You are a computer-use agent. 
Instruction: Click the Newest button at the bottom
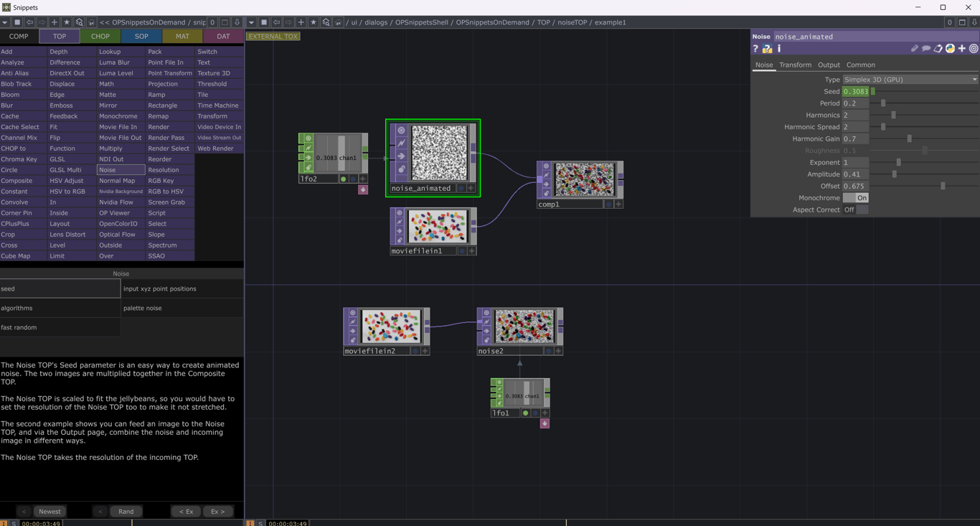50,511
